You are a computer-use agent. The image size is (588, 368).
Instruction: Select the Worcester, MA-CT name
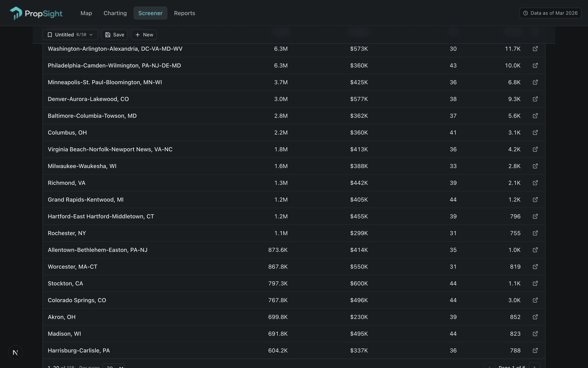click(72, 267)
